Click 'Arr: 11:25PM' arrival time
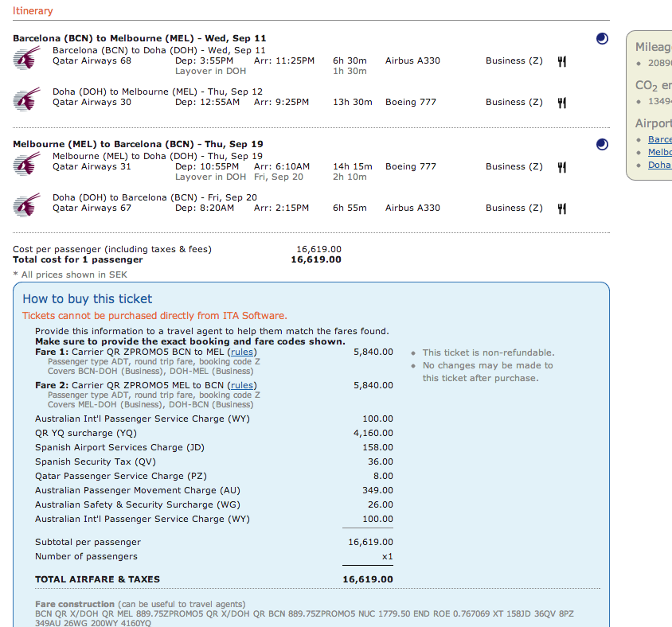This screenshot has width=672, height=627. (x=284, y=60)
